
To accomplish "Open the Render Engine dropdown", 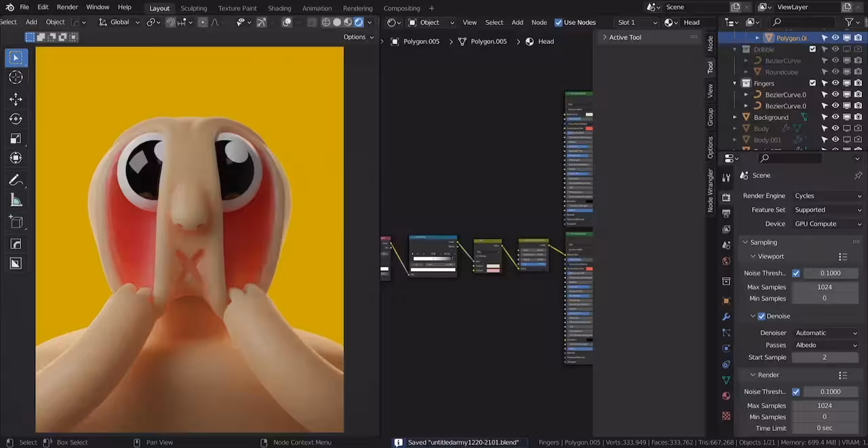I will [827, 195].
